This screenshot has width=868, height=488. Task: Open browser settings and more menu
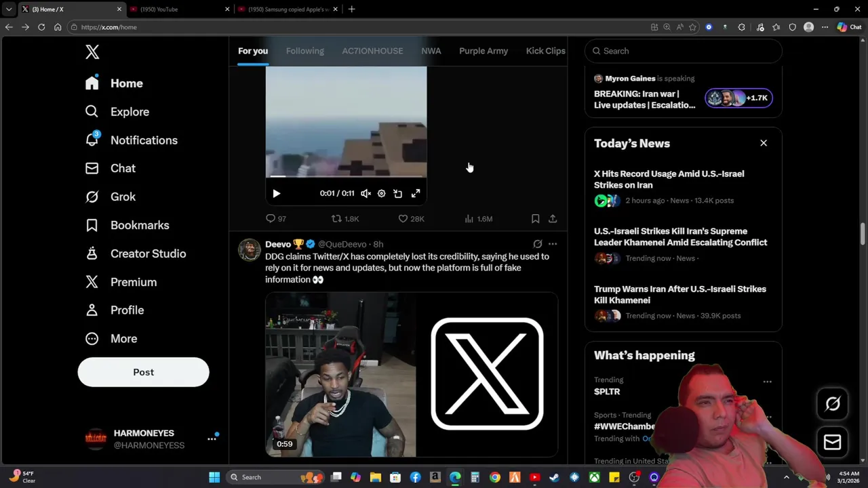pyautogui.click(x=825, y=27)
